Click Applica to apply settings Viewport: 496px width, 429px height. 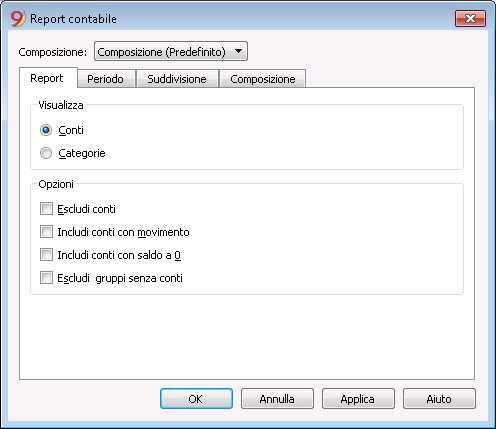pyautogui.click(x=358, y=399)
